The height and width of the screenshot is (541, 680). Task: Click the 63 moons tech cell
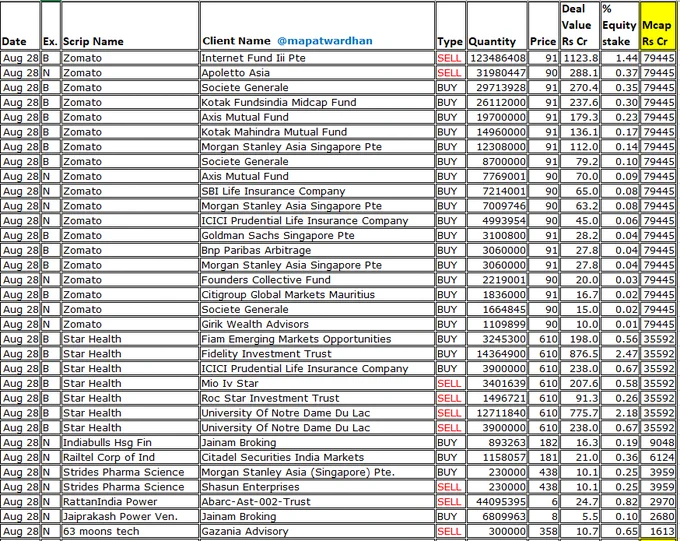130,531
